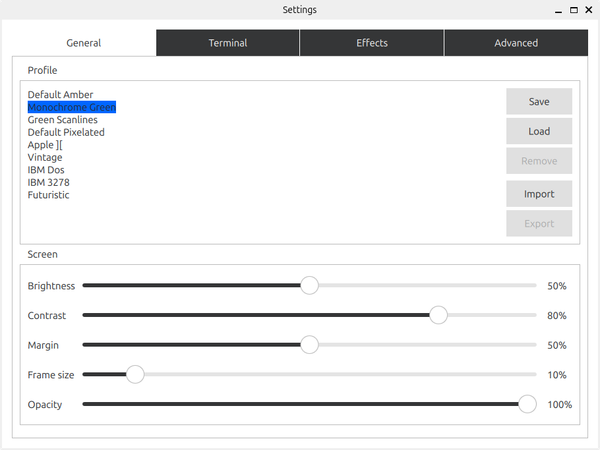The height and width of the screenshot is (450, 600).
Task: Pick the Apple ][ profile
Action: click(x=45, y=145)
